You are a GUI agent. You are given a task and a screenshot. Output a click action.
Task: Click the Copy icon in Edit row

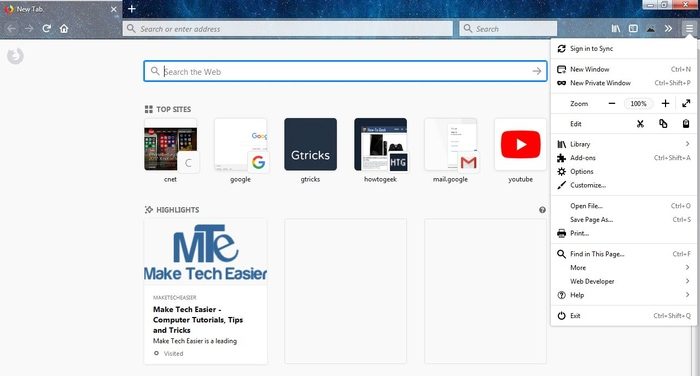click(x=663, y=124)
